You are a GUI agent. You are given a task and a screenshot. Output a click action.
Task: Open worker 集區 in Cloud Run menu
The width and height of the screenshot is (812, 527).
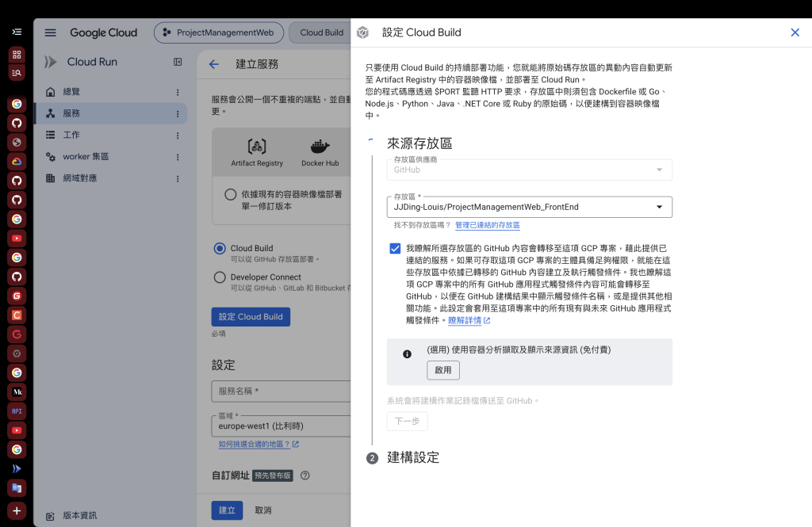pos(110,156)
